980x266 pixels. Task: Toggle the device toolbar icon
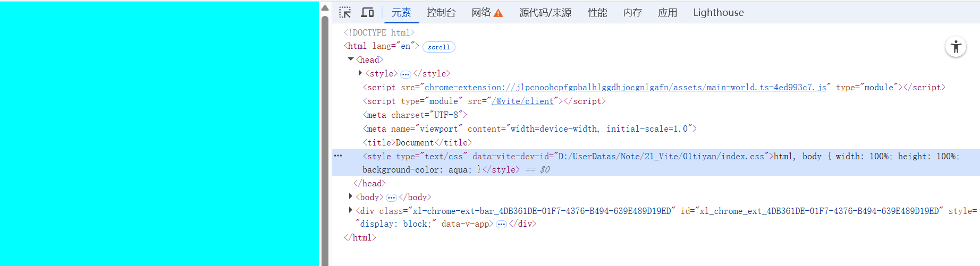click(x=367, y=12)
